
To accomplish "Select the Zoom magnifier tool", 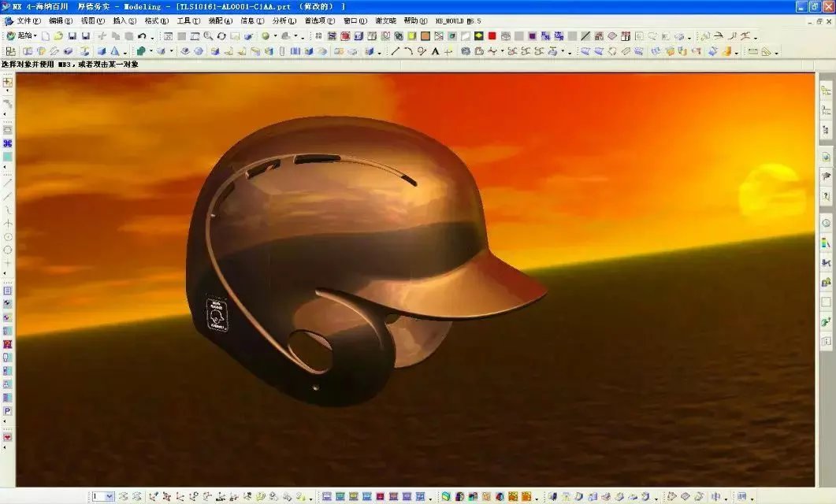I will (x=208, y=36).
